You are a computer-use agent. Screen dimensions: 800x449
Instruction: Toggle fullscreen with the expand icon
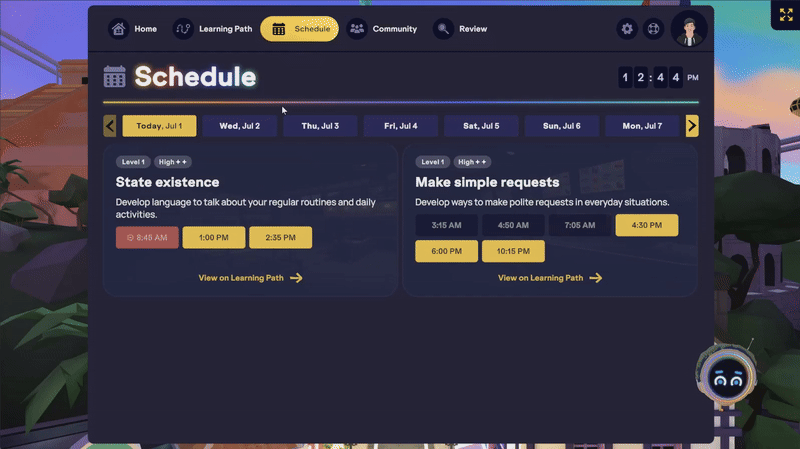pos(785,14)
